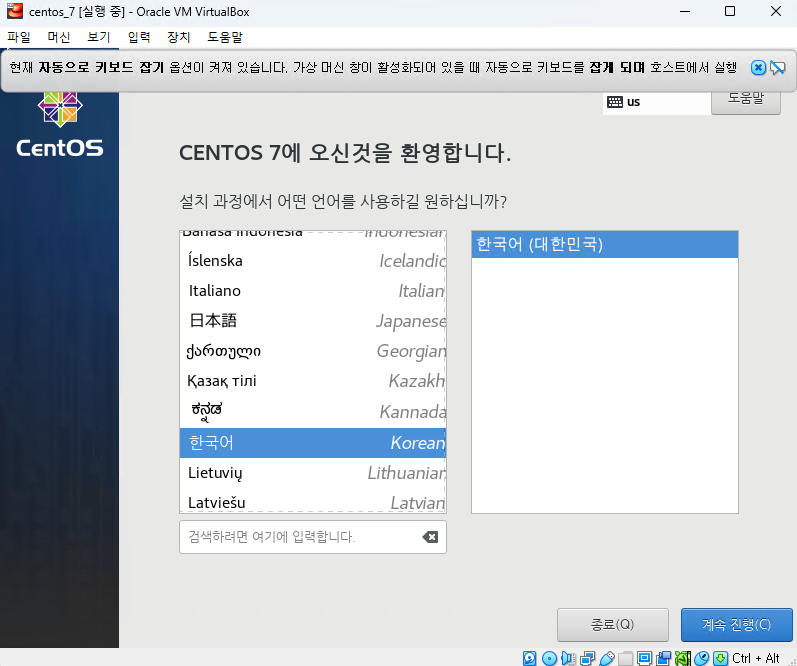
Task: Click the audio speaker status icon
Action: tap(568, 658)
